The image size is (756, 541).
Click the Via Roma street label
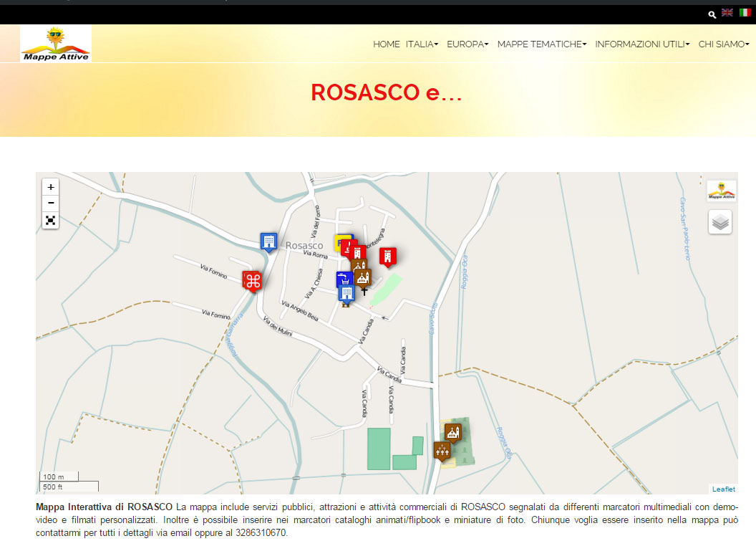click(315, 254)
